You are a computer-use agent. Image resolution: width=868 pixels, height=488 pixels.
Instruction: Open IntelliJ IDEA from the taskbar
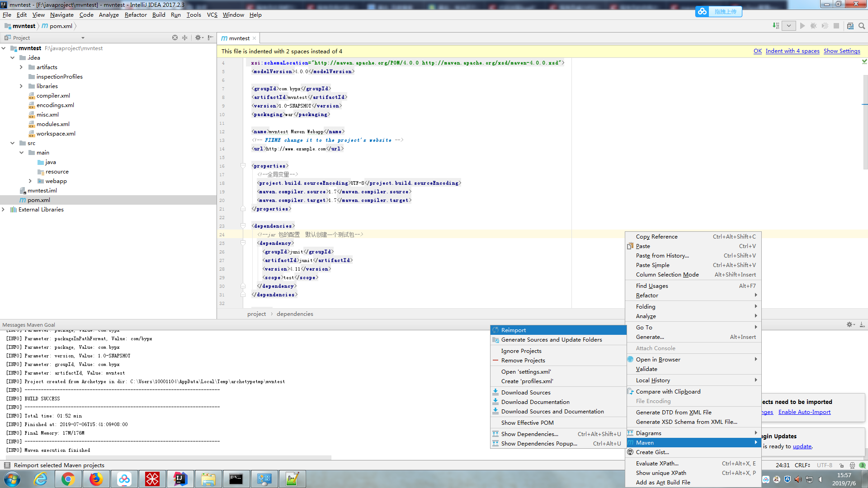[x=180, y=479]
